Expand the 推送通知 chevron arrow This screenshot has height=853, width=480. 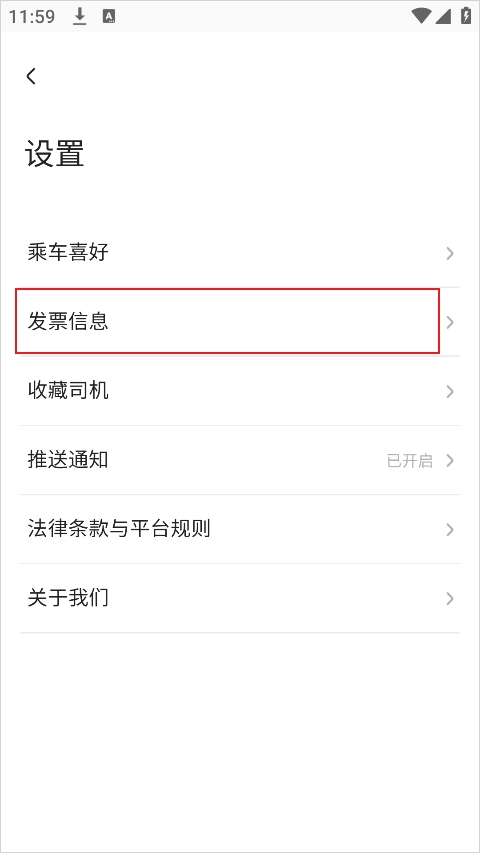click(450, 460)
